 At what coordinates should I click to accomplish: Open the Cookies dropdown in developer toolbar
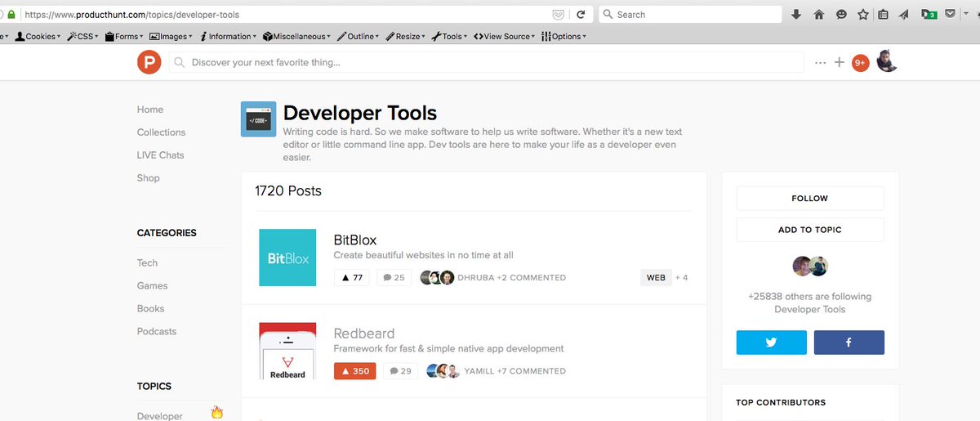(38, 37)
